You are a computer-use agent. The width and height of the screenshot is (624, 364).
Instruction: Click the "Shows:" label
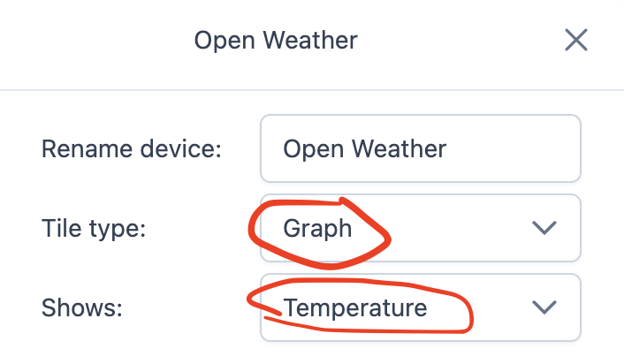pos(83,307)
